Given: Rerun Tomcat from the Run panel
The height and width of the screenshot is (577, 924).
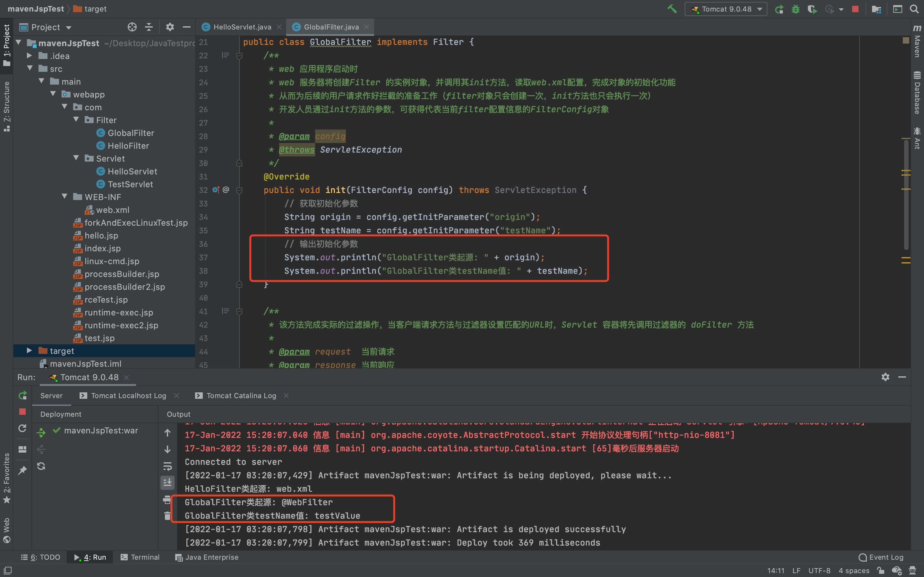Looking at the screenshot, I should (x=22, y=395).
